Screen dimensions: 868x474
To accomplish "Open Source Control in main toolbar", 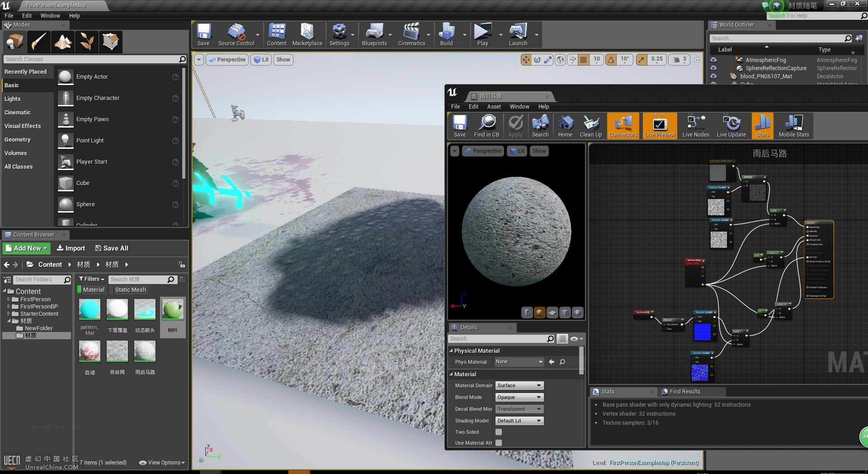I will pos(236,35).
